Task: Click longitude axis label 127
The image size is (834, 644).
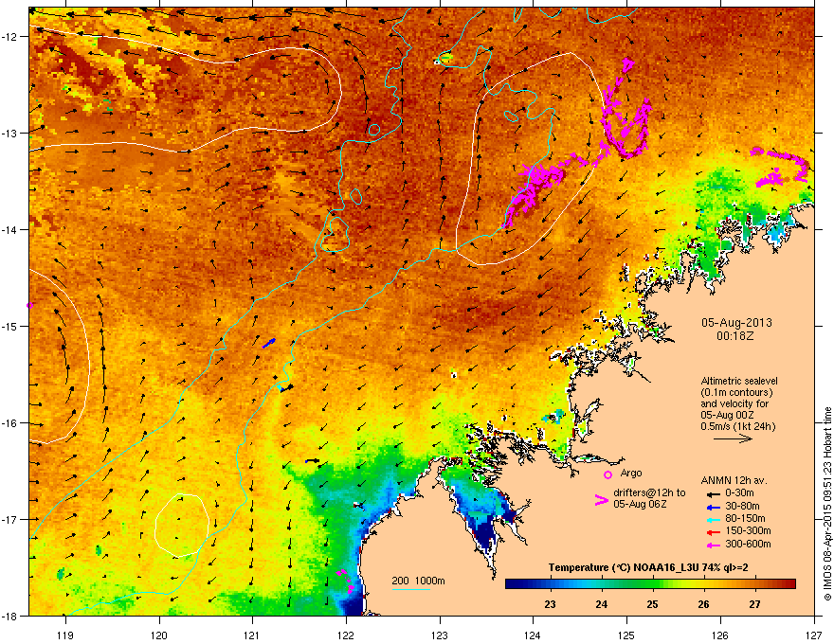Action: click(x=814, y=635)
